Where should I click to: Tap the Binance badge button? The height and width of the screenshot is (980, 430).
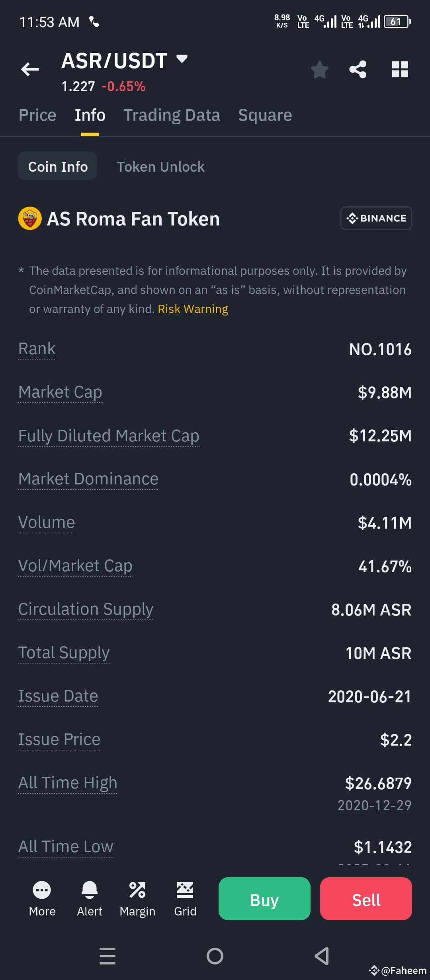click(376, 218)
